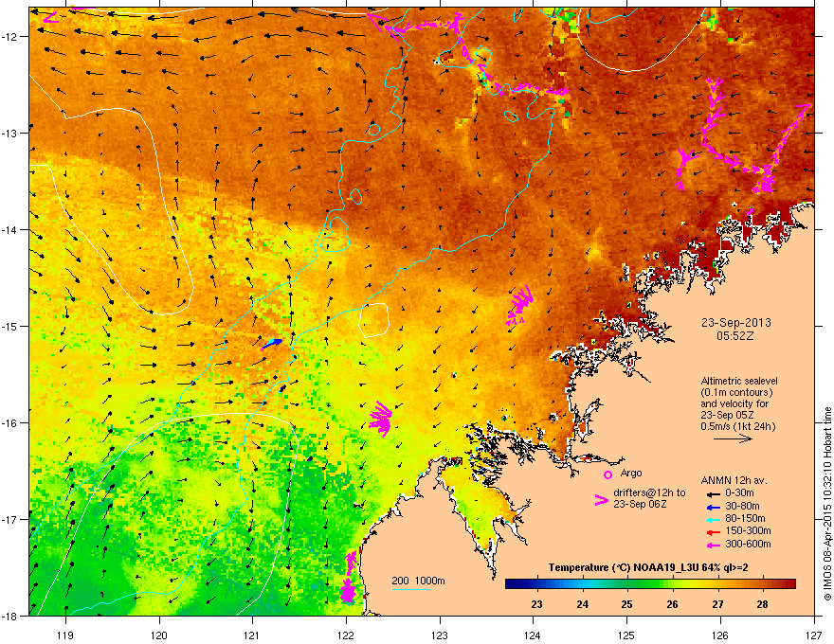Click the latitude axis label '-18'
This screenshot has width=834, height=644.
coord(10,616)
